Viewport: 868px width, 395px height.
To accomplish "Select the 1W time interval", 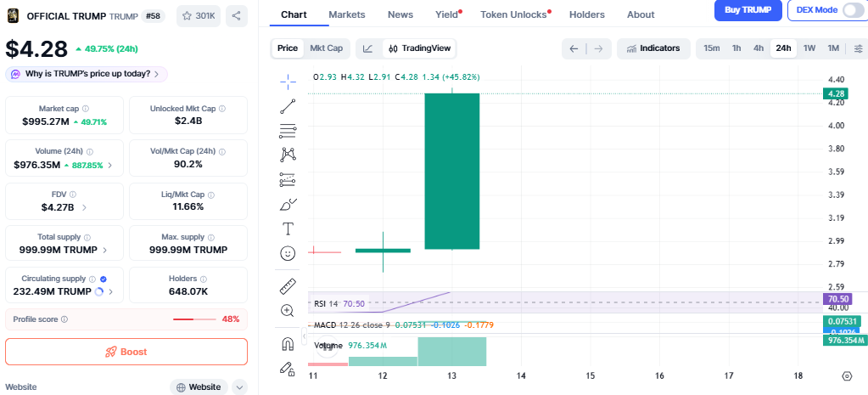I will point(809,48).
